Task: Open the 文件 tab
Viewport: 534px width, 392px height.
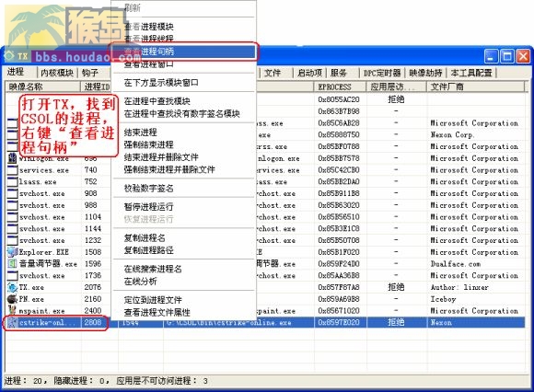Action: pyautogui.click(x=273, y=73)
